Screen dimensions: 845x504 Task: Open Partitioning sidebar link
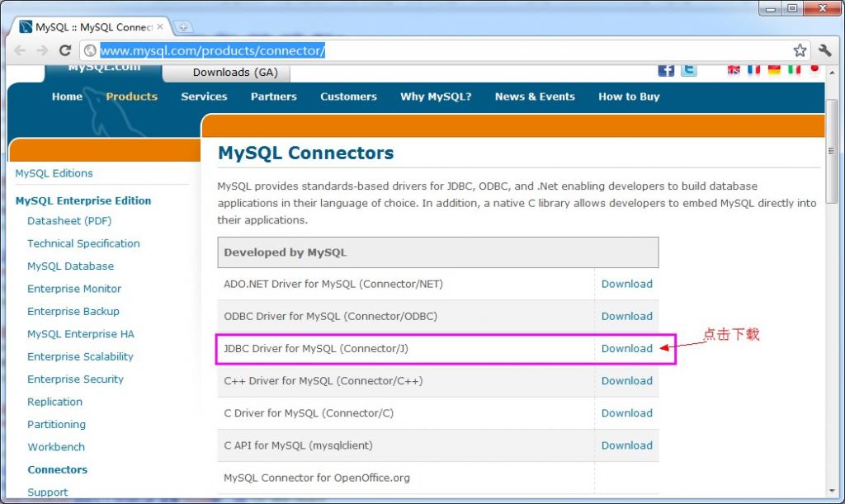[57, 424]
